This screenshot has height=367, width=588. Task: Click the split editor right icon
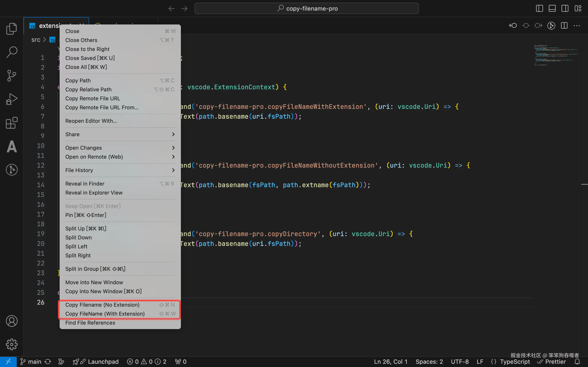564,25
